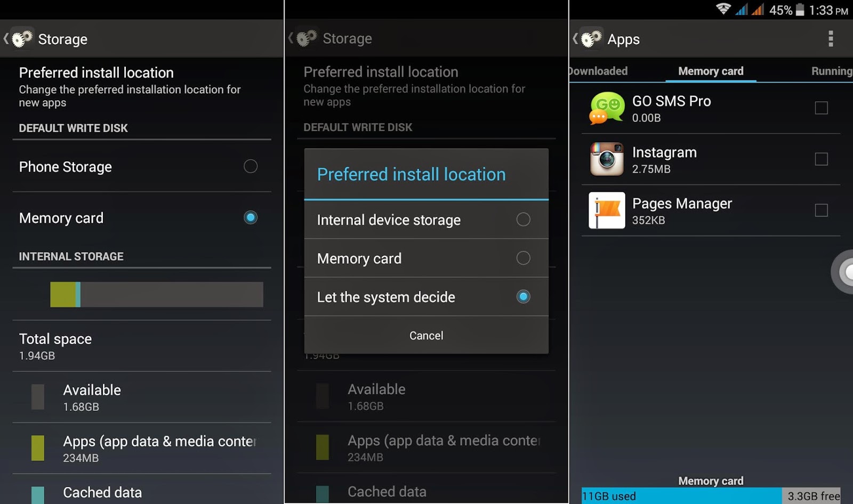Open the Total space 1.94GB entry
This screenshot has width=853, height=504.
(x=142, y=346)
